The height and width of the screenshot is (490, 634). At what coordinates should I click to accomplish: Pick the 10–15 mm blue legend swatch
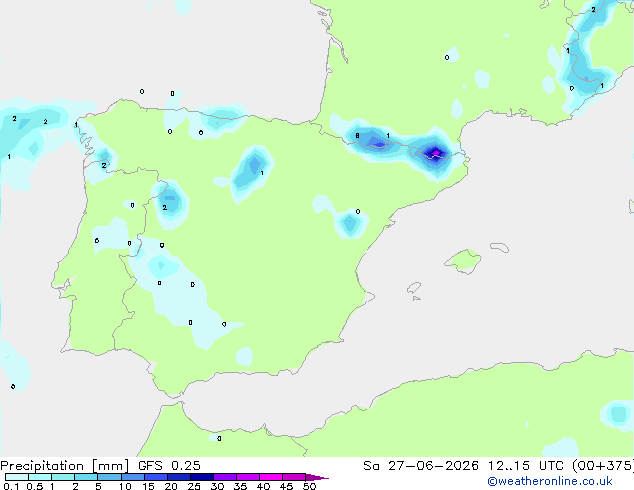click(x=132, y=477)
